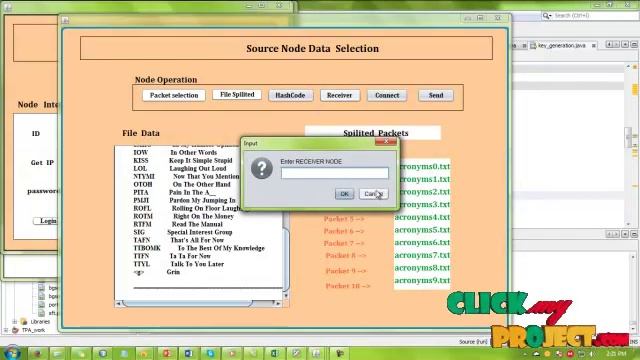The height and width of the screenshot is (360, 640).
Task: Close the Input dialog via its X
Action: 386,142
